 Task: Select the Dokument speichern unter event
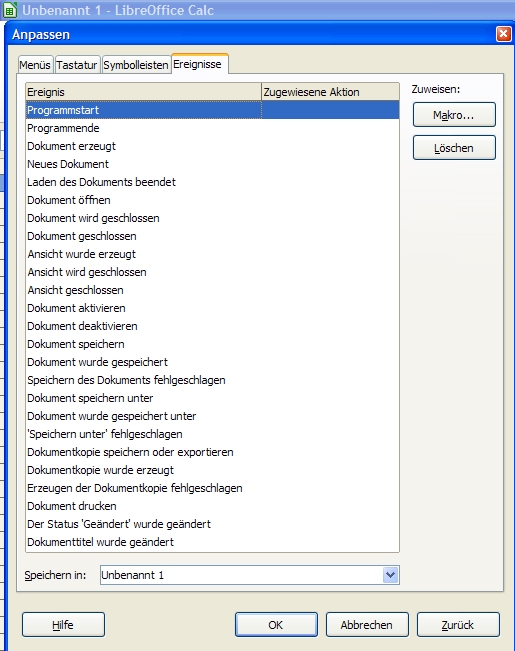[x=212, y=398]
